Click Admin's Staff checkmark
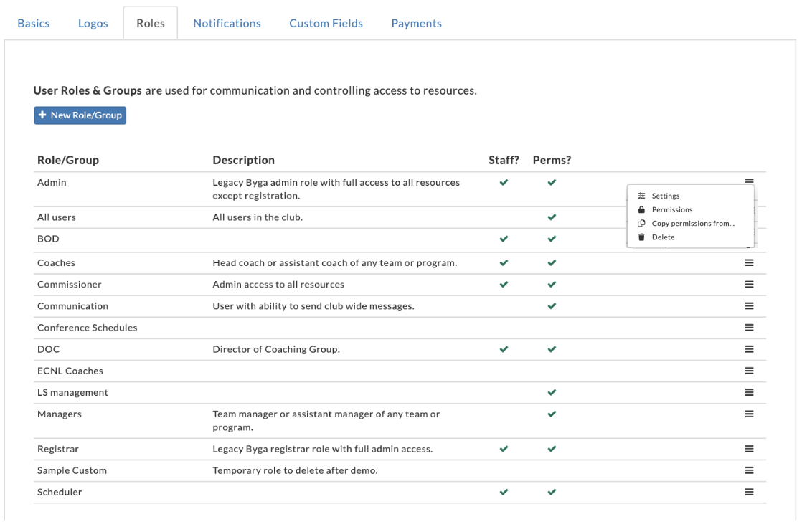The width and height of the screenshot is (802, 532). click(x=504, y=182)
